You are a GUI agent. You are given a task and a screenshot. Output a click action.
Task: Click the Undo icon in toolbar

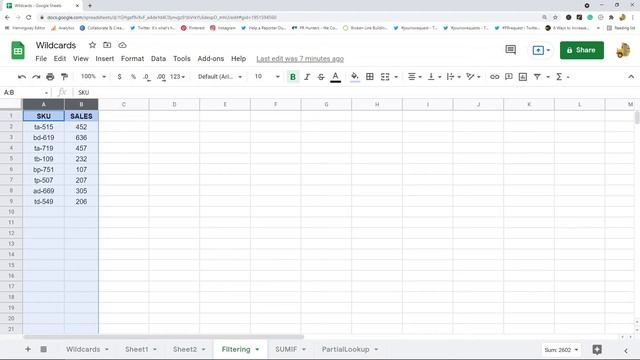coord(22,77)
